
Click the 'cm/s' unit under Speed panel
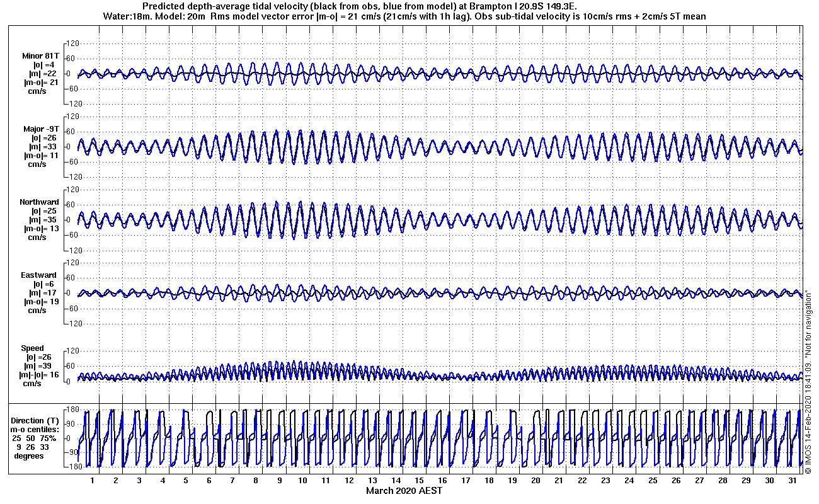point(33,384)
